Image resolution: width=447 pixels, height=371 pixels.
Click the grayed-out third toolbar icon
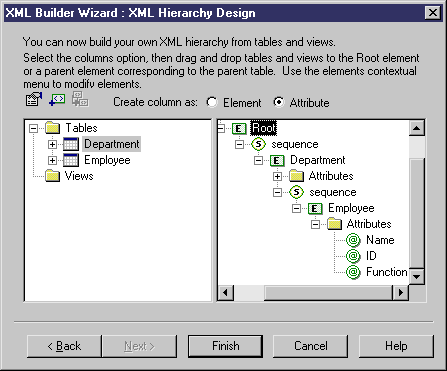[x=80, y=99]
